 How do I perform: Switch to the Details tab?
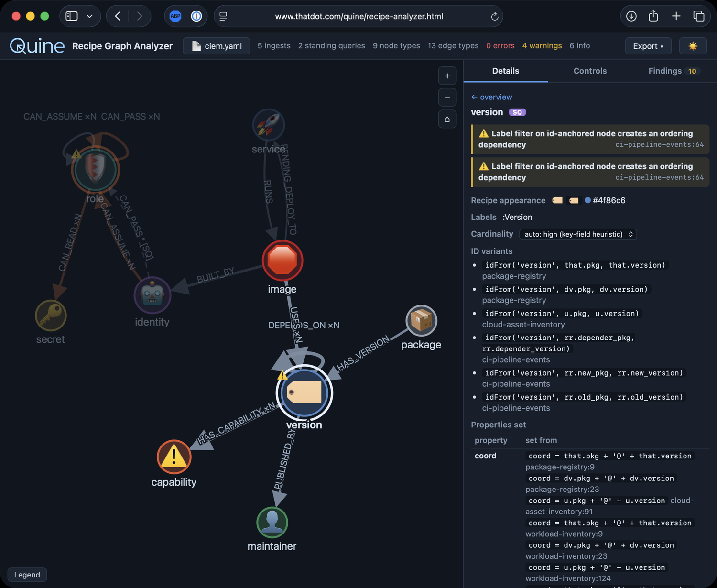point(505,71)
